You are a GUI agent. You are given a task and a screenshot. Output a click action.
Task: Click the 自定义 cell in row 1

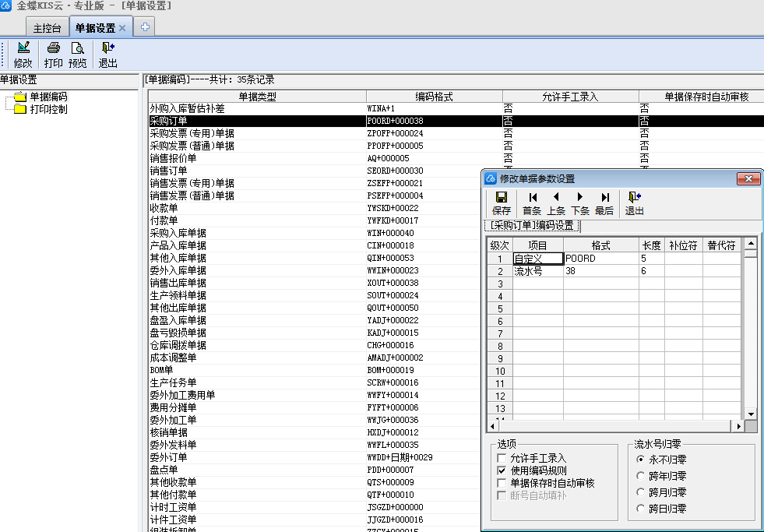(538, 259)
